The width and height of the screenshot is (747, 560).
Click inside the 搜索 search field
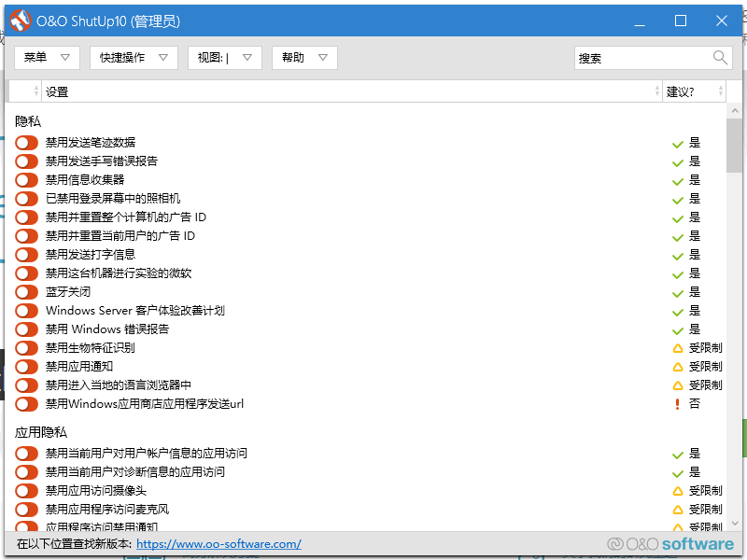pyautogui.click(x=643, y=58)
